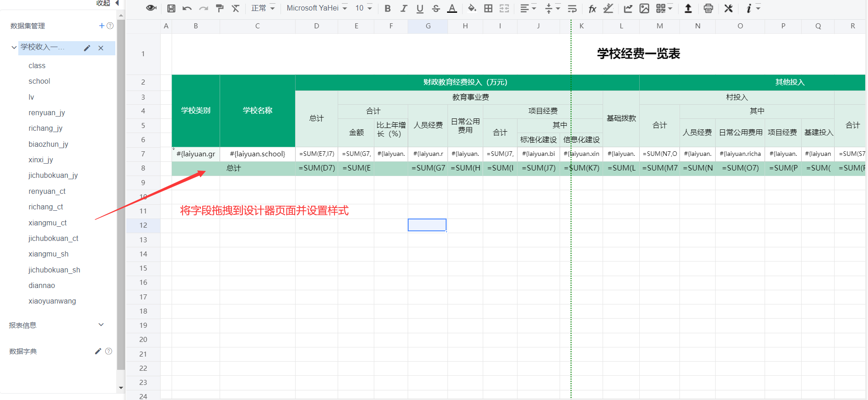Select the school field
868x400 pixels.
point(39,81)
